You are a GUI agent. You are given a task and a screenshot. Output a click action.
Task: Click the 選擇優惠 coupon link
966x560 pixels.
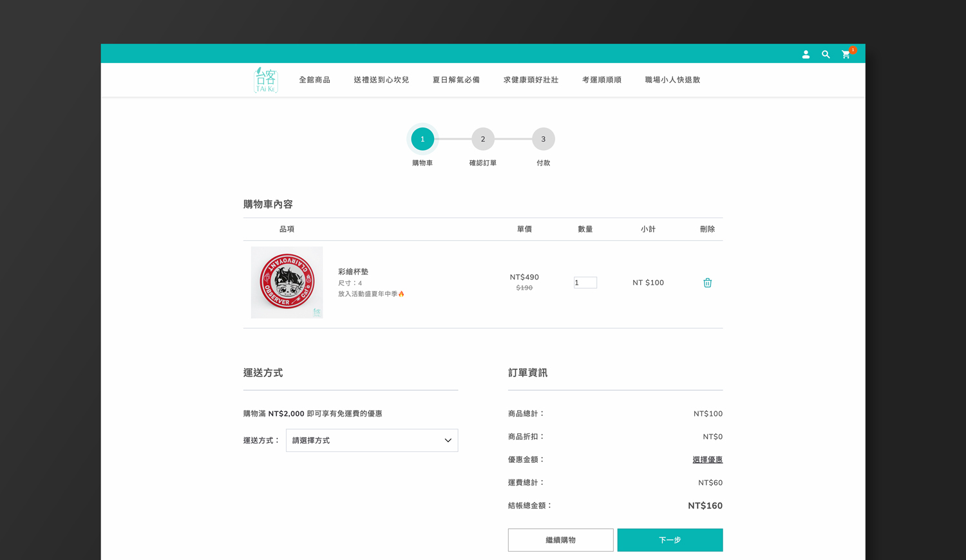click(x=707, y=460)
